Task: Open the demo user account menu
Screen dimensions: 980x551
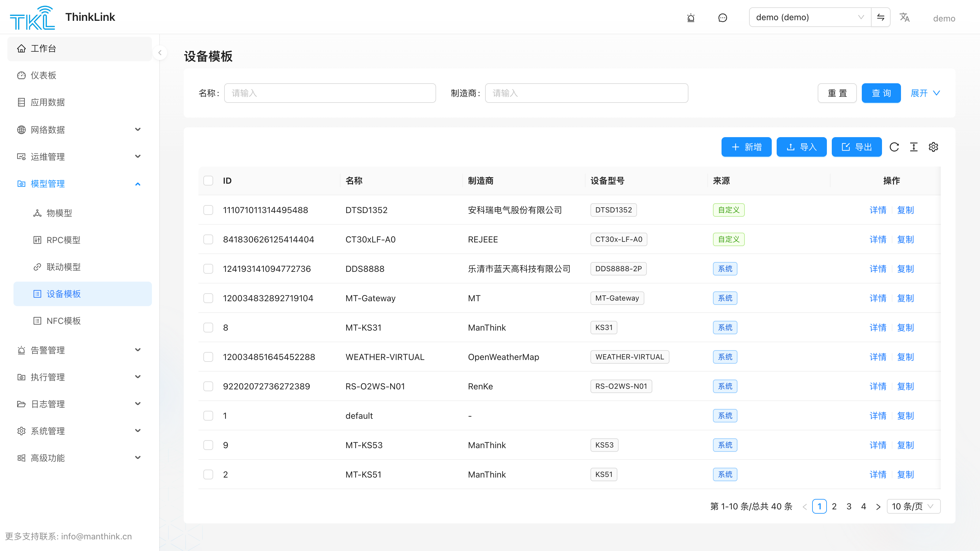Action: pos(944,18)
